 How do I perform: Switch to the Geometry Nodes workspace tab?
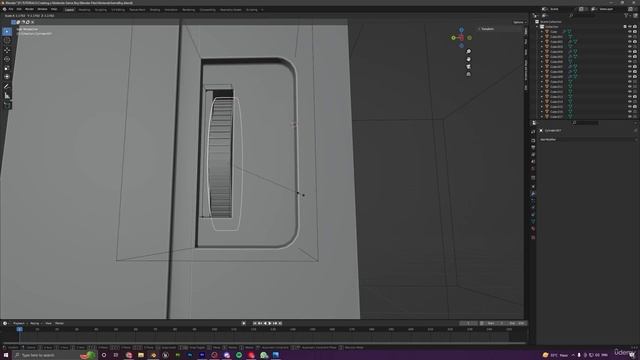click(x=231, y=9)
